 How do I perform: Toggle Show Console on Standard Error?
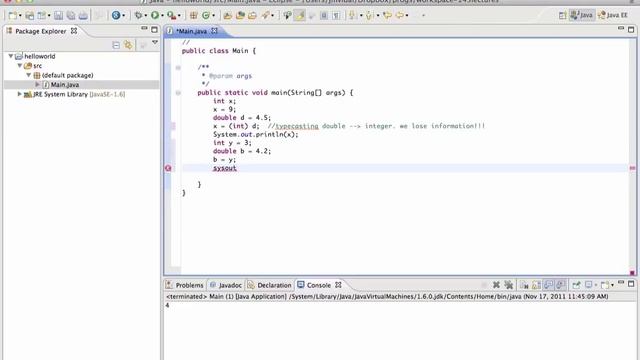561,285
